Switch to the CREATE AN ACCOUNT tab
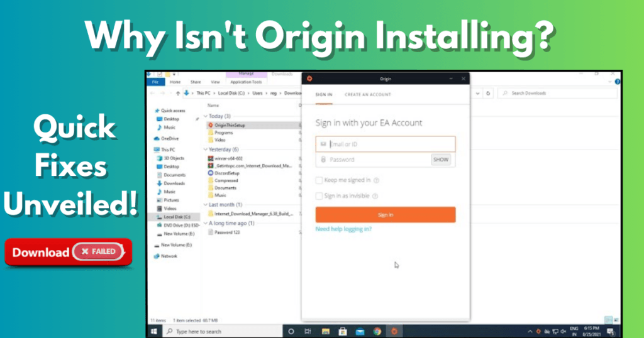The image size is (644, 338). coord(367,95)
